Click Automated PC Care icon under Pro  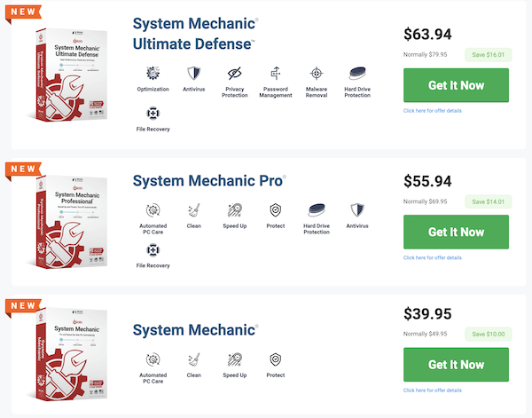pos(153,210)
